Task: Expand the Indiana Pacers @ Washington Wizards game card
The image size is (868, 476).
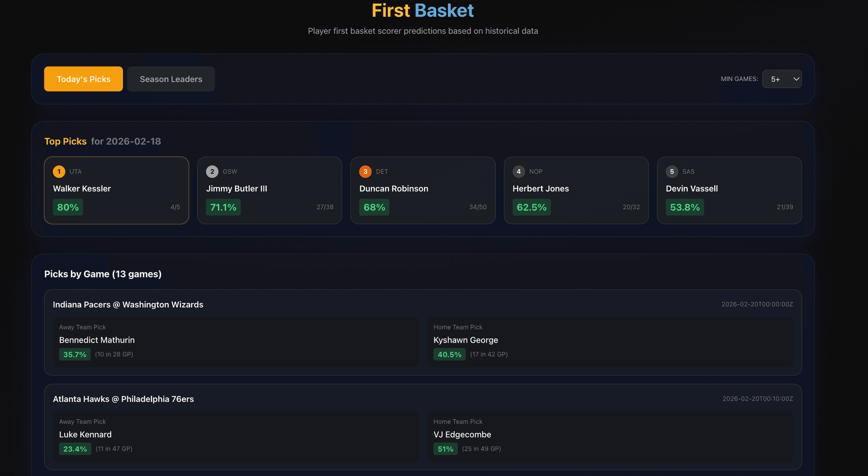Action: point(128,304)
